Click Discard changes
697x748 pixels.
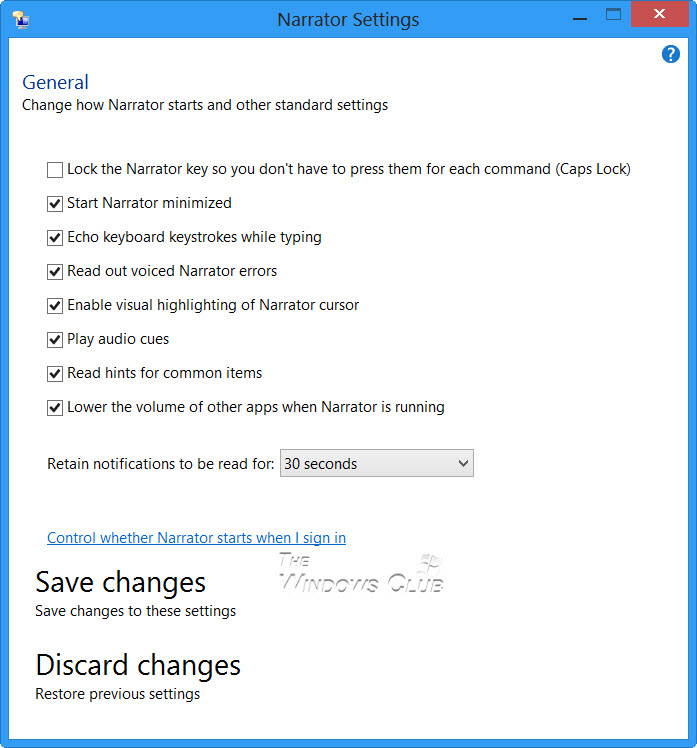coord(138,665)
